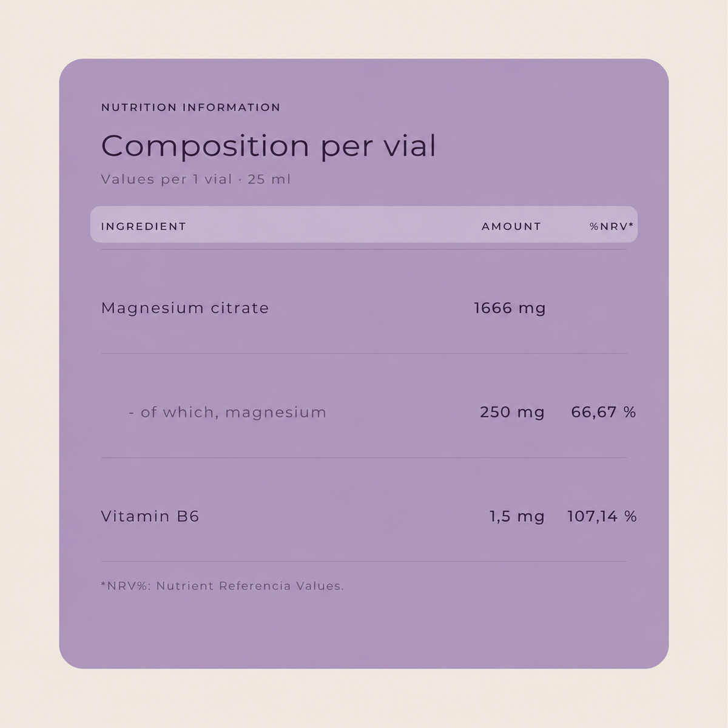Click the %NRV* column header
The width and height of the screenshot is (728, 728).
pyautogui.click(x=612, y=226)
